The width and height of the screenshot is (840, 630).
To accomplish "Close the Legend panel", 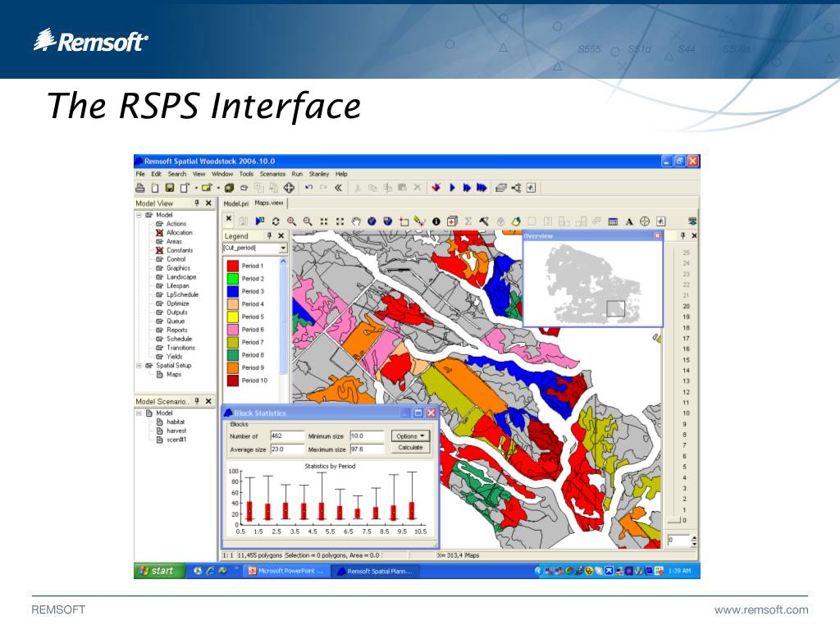I will coord(281,235).
